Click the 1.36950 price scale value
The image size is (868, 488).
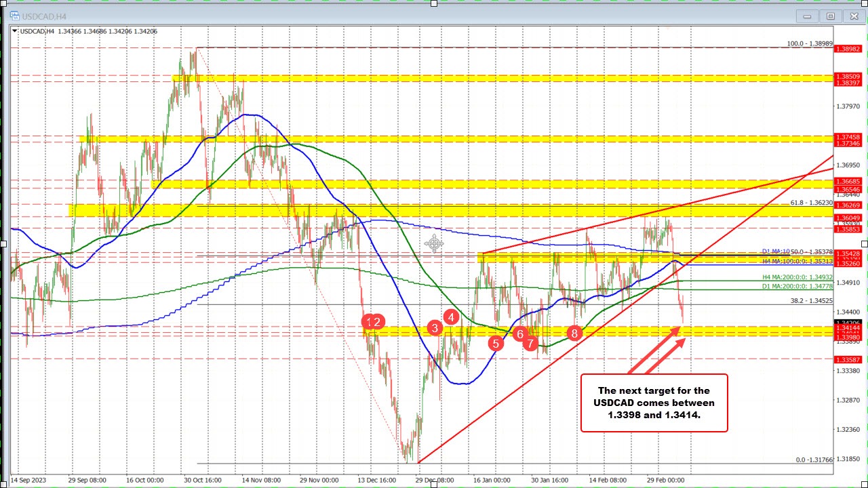pos(848,165)
